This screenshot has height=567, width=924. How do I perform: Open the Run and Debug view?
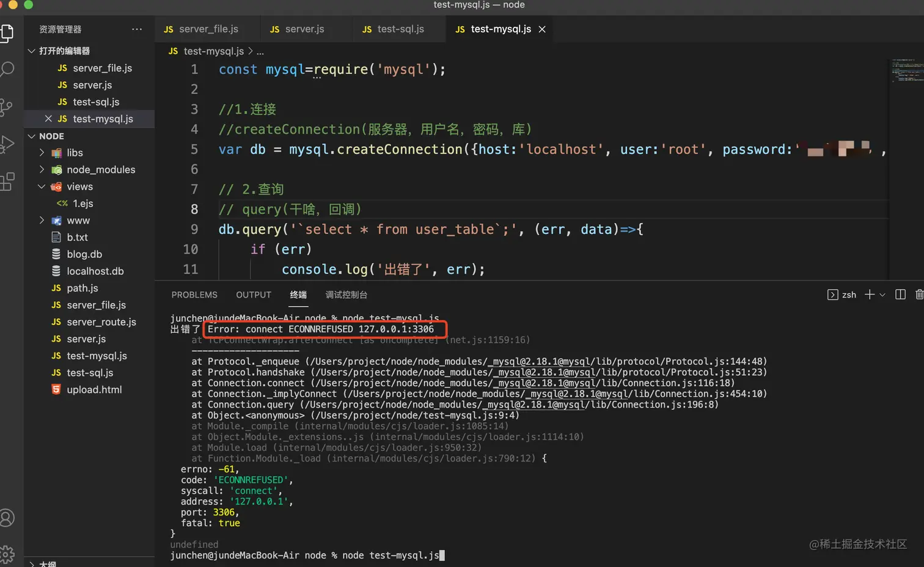8,144
